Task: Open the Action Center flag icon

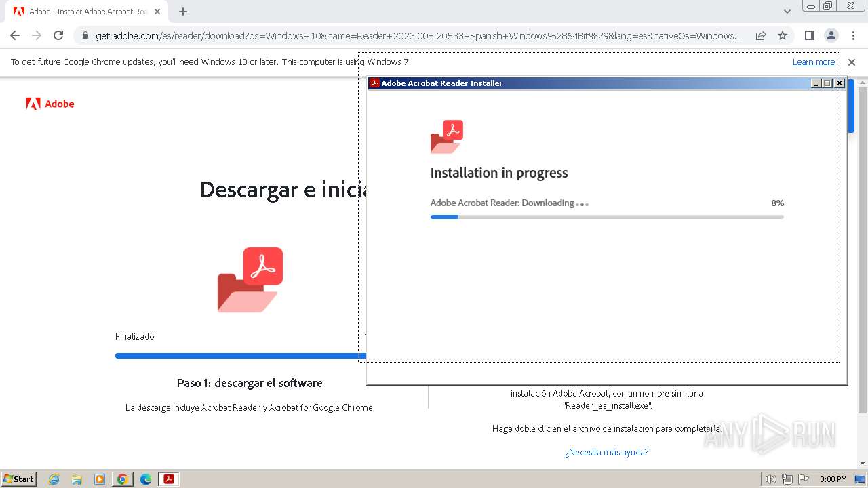Action: pyautogui.click(x=803, y=479)
